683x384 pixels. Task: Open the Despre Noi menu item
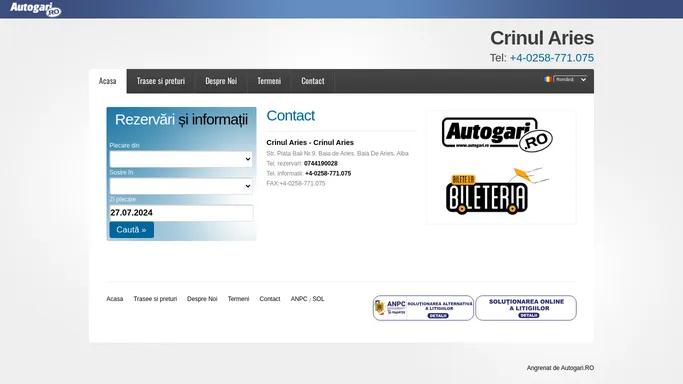coord(221,81)
